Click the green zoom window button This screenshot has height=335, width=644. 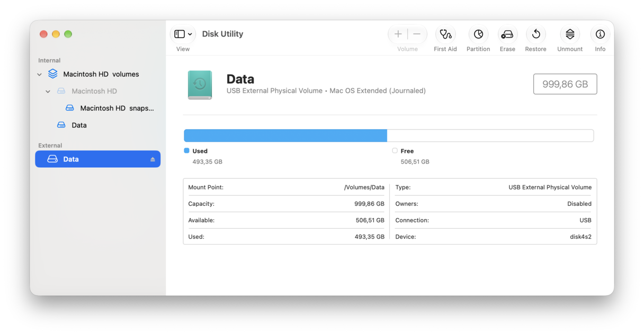(68, 34)
